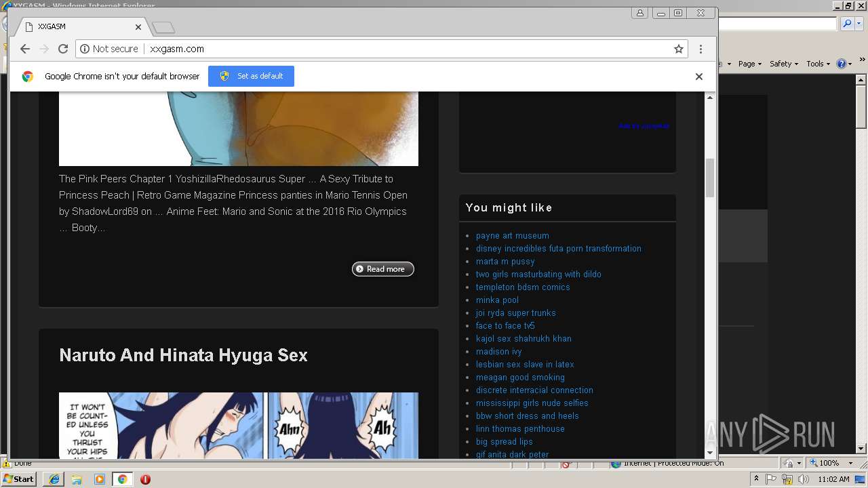Click the Internet Explorer search magnifier
Image resolution: width=868 pixels, height=488 pixels.
[846, 24]
